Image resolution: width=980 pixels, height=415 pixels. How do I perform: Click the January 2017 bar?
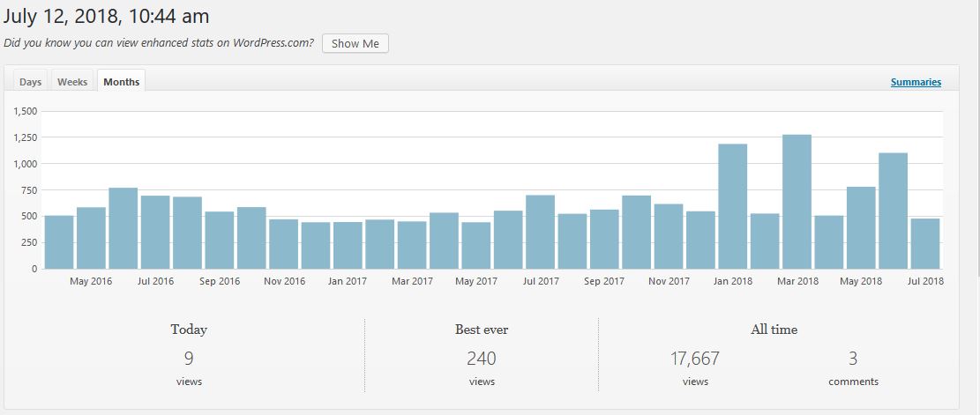click(348, 245)
